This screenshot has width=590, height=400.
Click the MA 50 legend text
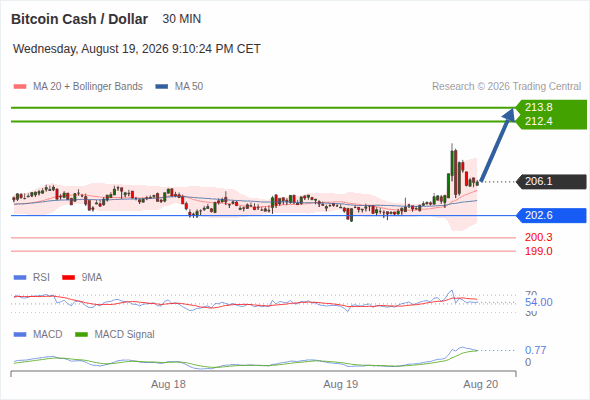pos(189,87)
